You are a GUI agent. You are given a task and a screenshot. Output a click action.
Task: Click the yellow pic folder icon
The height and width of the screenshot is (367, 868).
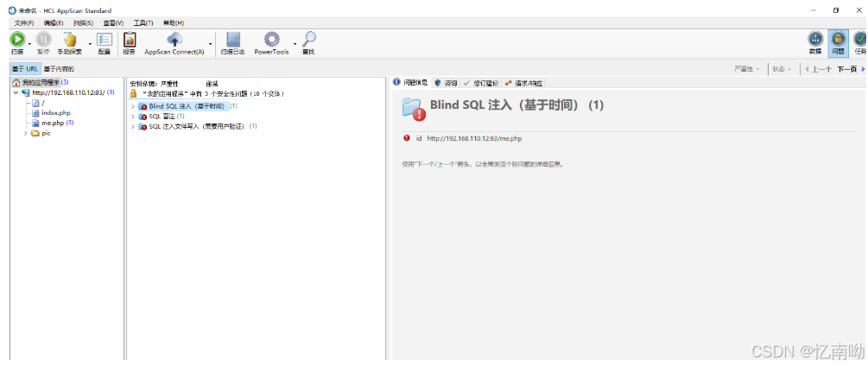[x=35, y=133]
